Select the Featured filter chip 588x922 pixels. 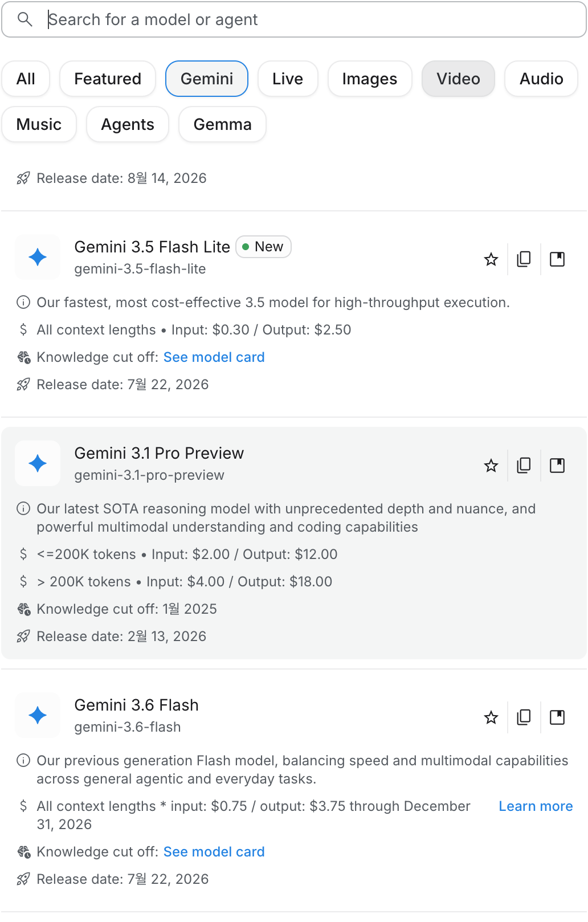[108, 79]
